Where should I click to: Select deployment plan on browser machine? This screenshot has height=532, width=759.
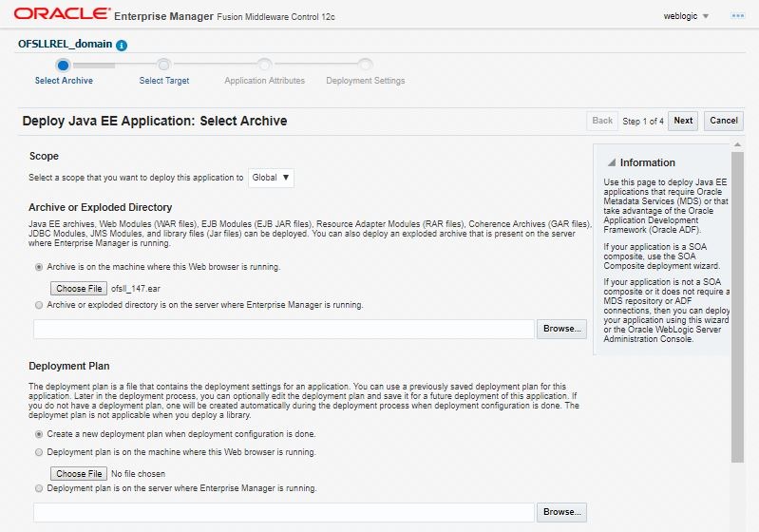pos(39,452)
